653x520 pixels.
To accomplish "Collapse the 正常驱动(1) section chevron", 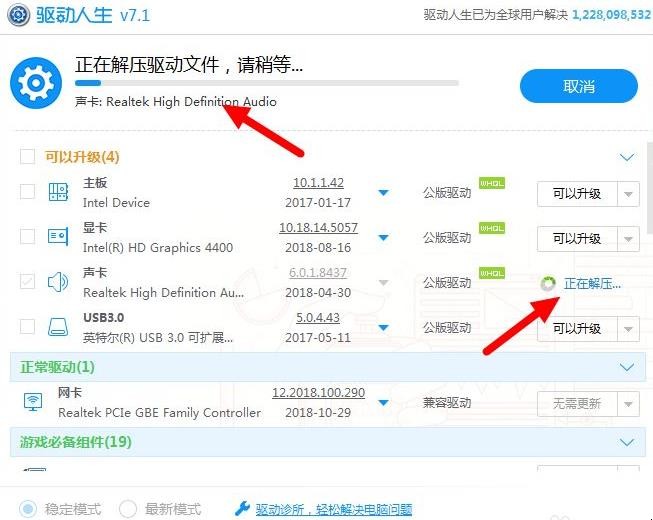I will coord(627,367).
